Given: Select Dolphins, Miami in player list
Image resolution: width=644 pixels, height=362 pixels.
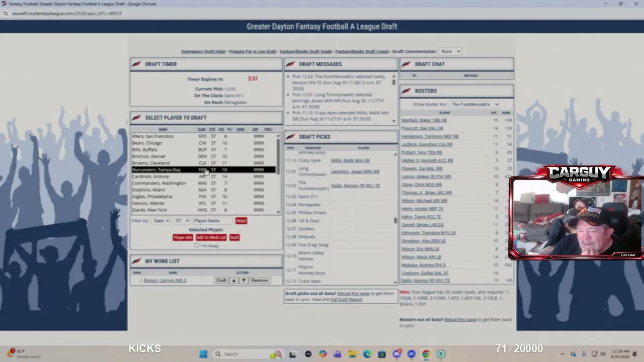Looking at the screenshot, I should [x=203, y=190].
